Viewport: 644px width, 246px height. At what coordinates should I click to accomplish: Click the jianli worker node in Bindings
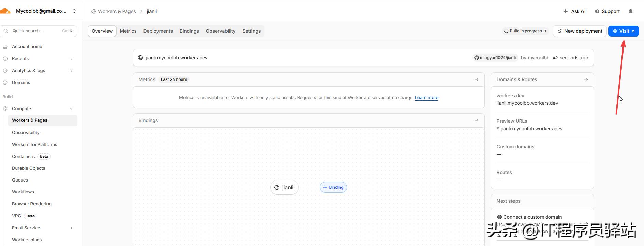click(x=284, y=187)
